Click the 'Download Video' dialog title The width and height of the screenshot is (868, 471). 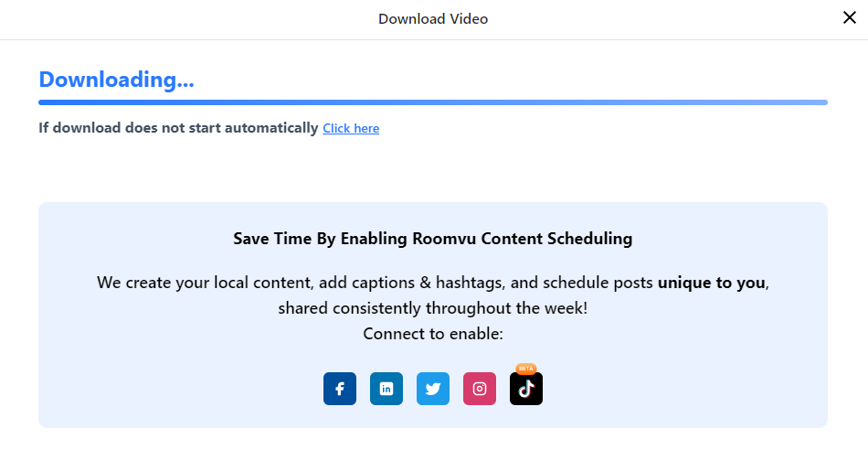433,18
